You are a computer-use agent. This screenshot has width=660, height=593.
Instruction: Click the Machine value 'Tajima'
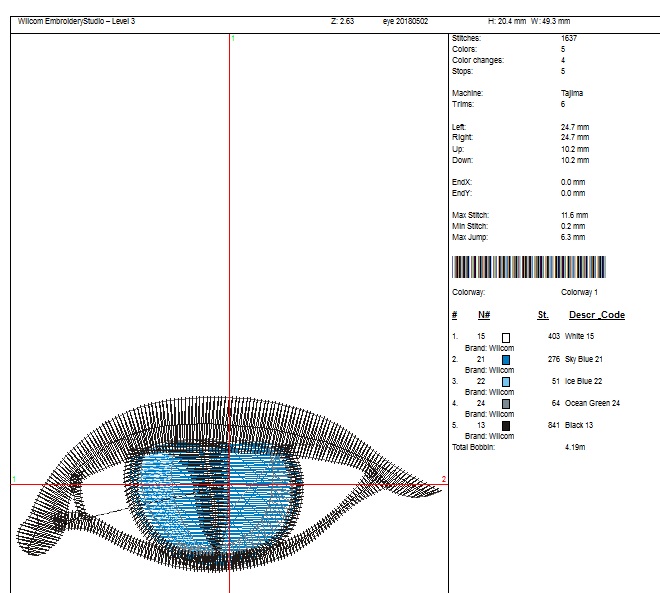coord(572,93)
